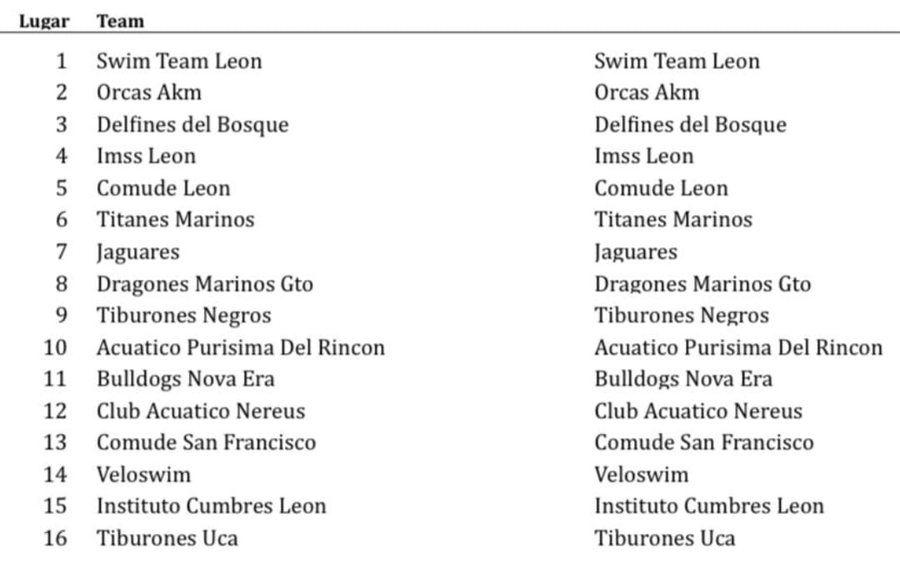Viewport: 900px width, 588px height.
Task: Select place number 7 in the Lugar column
Action: (61, 252)
